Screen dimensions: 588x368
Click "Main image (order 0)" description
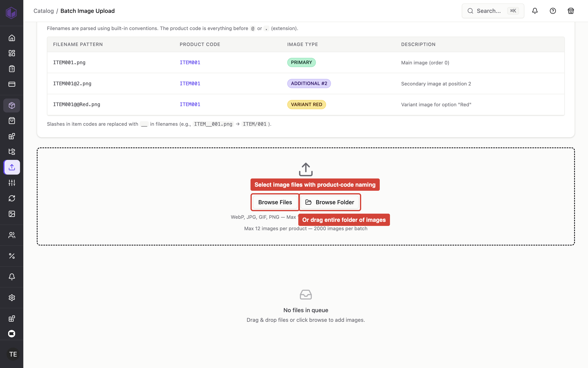click(x=425, y=63)
